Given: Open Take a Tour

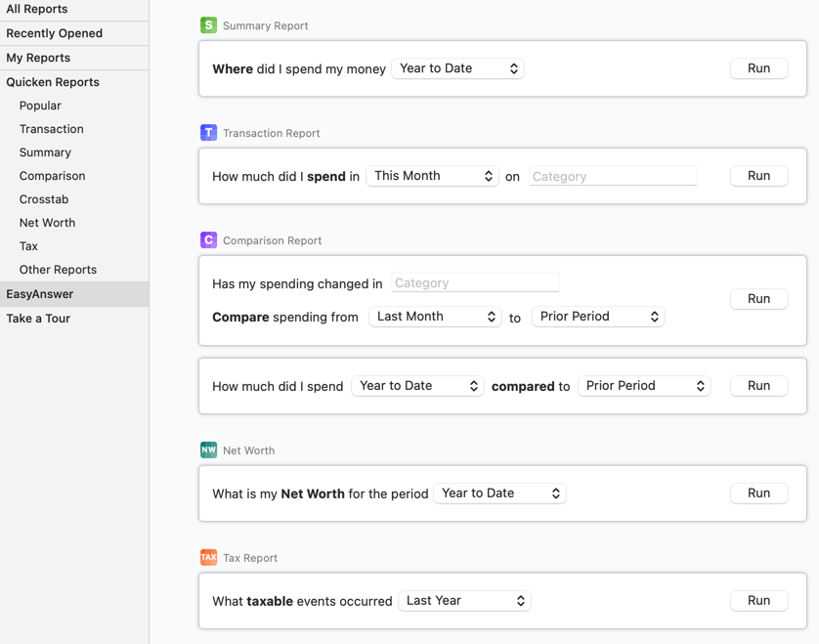Looking at the screenshot, I should point(38,318).
